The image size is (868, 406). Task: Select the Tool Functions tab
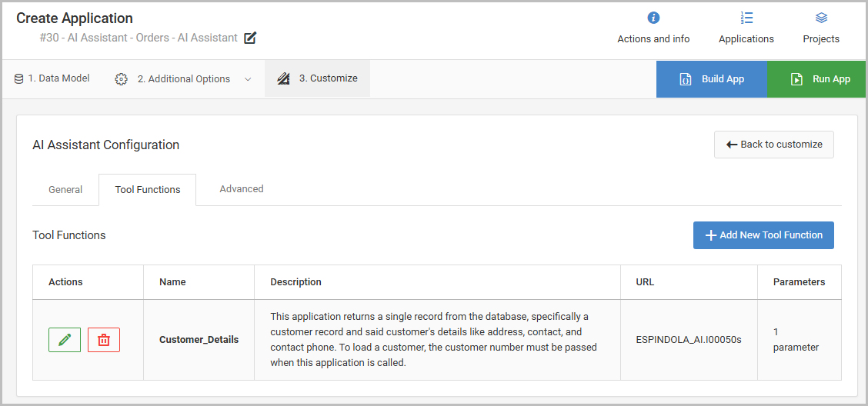tap(148, 190)
